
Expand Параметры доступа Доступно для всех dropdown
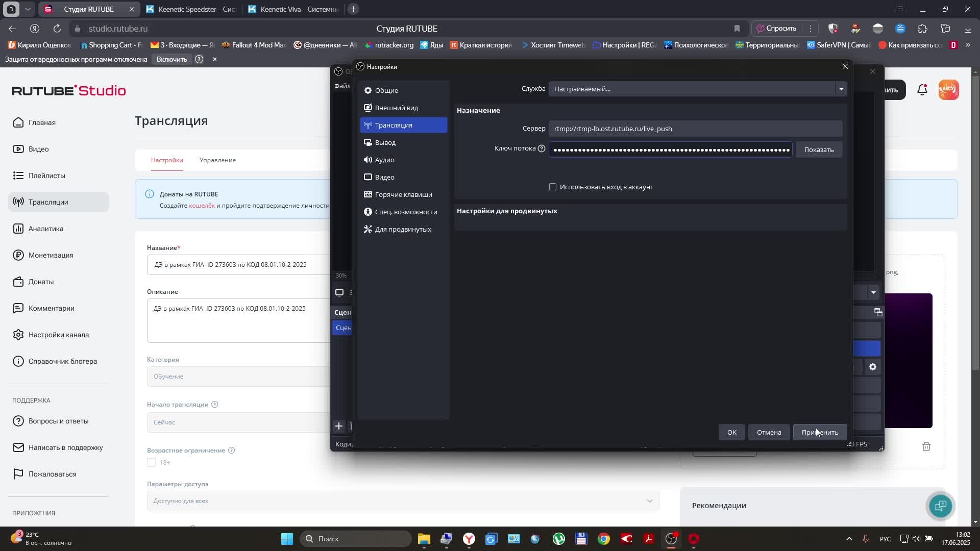pyautogui.click(x=403, y=501)
